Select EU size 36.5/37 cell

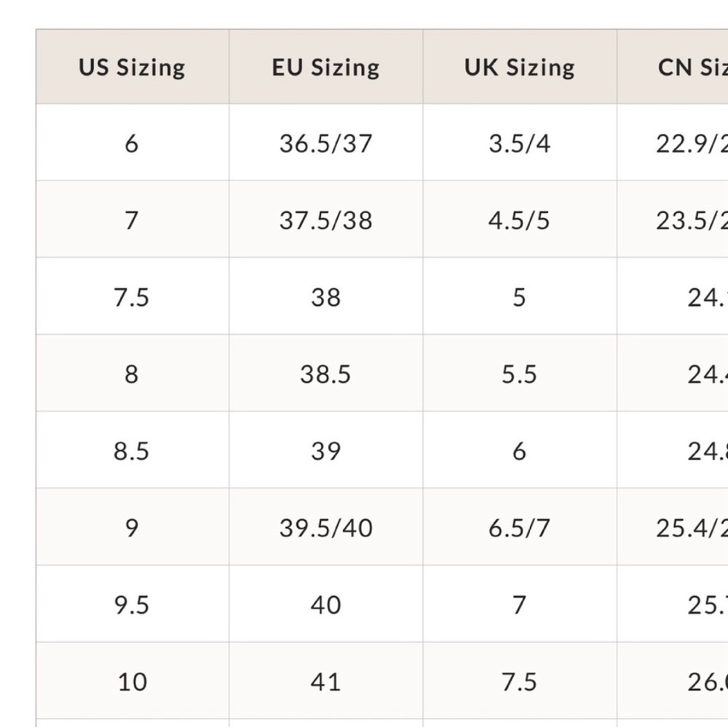(x=325, y=143)
